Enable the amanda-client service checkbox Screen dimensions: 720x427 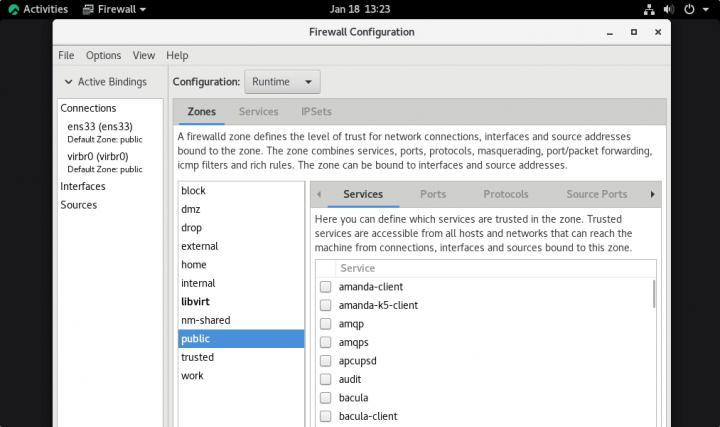[325, 287]
